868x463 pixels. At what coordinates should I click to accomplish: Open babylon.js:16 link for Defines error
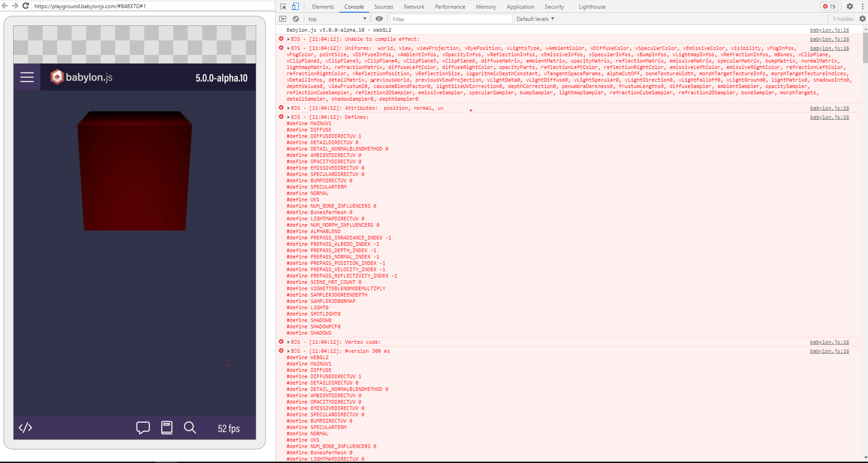tap(829, 117)
